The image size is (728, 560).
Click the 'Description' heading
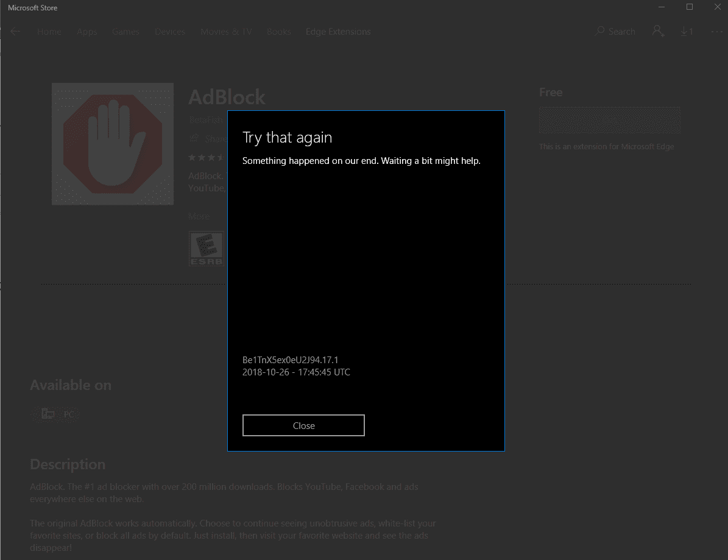[68, 464]
